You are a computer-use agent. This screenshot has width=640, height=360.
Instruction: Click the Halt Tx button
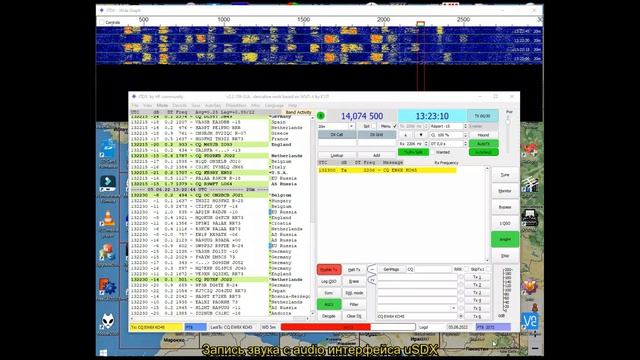click(x=354, y=270)
